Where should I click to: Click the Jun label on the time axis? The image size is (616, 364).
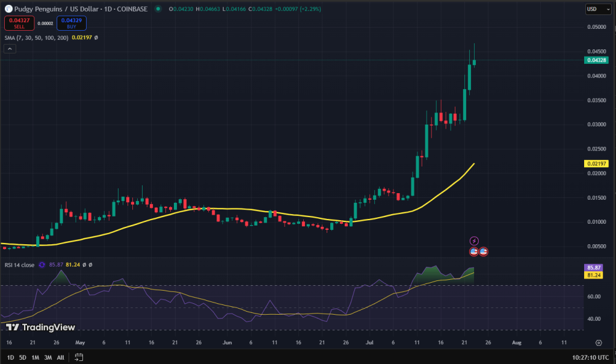tap(227, 343)
